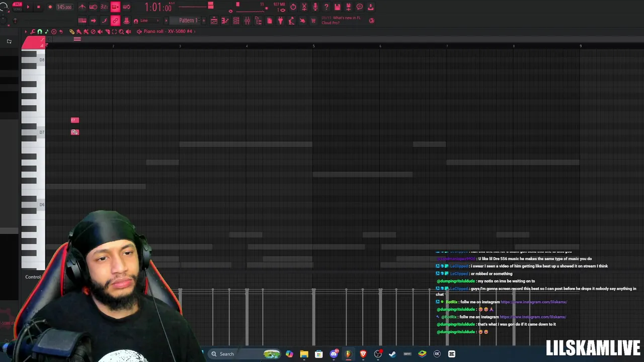The image size is (644, 362).
Task: Open the project picker icon
Action: tap(269, 21)
